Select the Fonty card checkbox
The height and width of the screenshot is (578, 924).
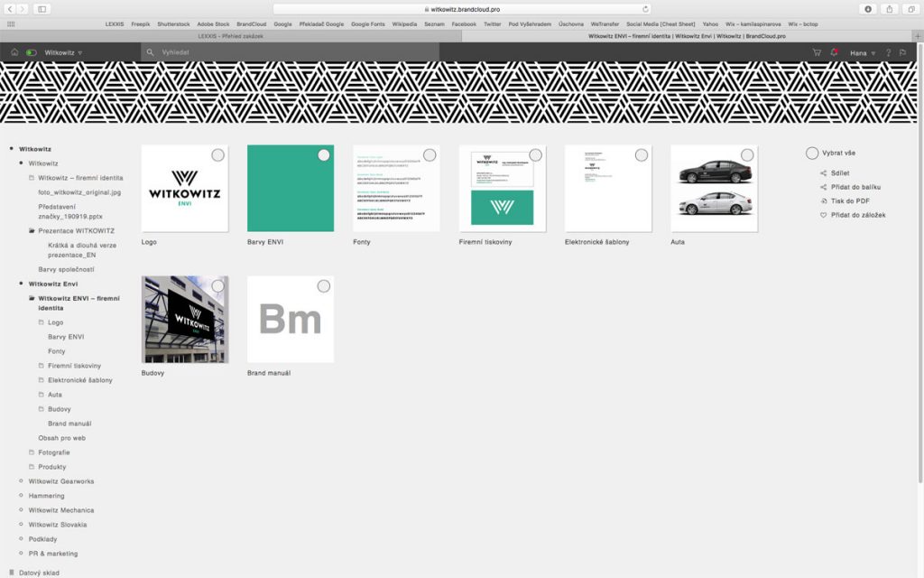pyautogui.click(x=430, y=155)
